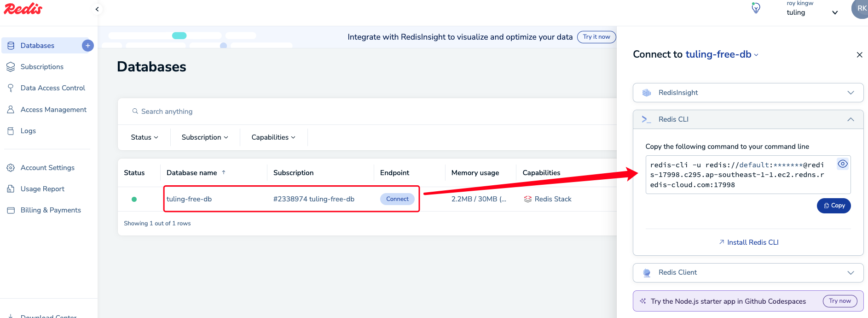Open Access Management page
868x318 pixels.
point(53,110)
